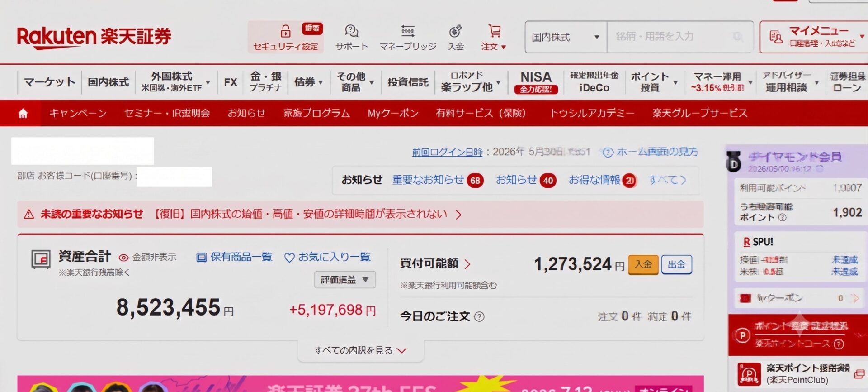Expand すべての内訳を見る

360,350
